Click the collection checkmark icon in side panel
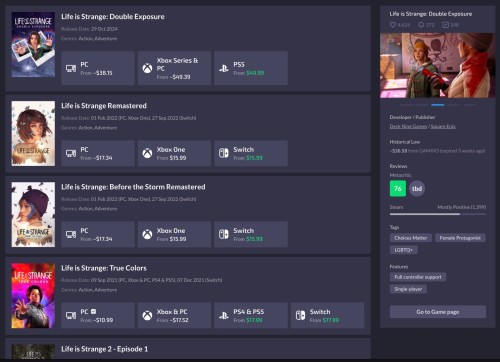 [445, 25]
